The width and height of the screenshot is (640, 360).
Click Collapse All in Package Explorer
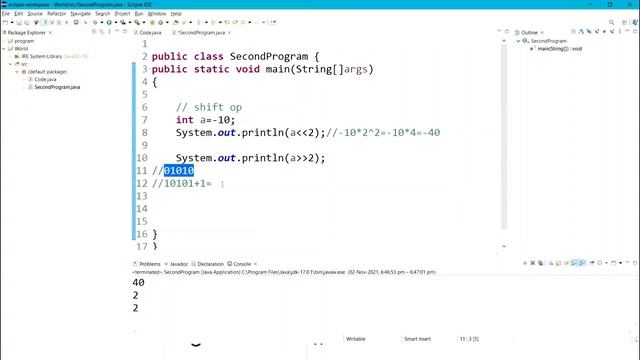point(94,32)
